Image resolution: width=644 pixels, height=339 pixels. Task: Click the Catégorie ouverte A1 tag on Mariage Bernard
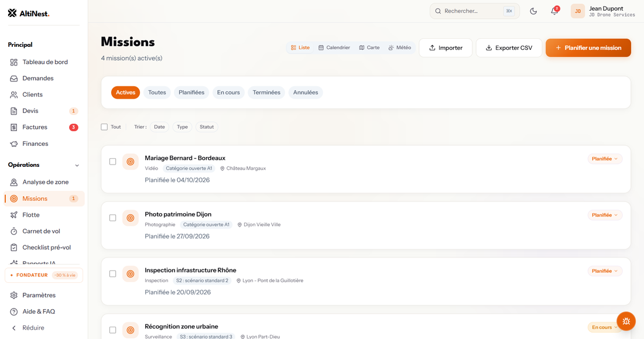(189, 169)
